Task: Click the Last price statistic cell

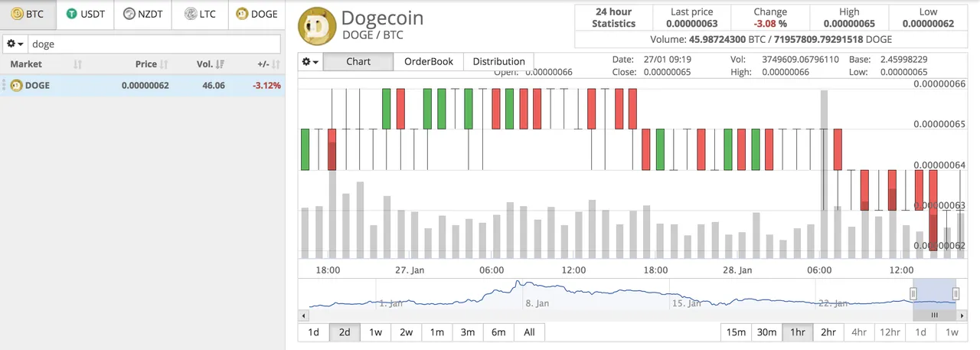Action: tap(691, 18)
